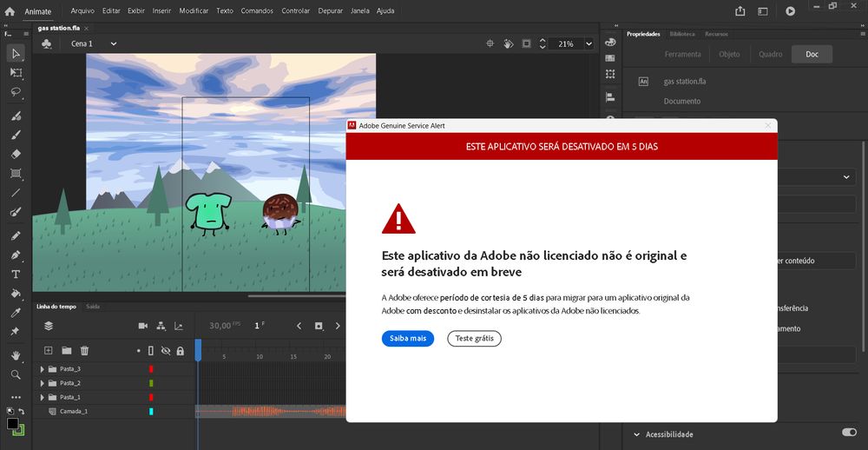This screenshot has height=450, width=868.
Task: Switch to the Biblioteca tab
Action: 681,34
